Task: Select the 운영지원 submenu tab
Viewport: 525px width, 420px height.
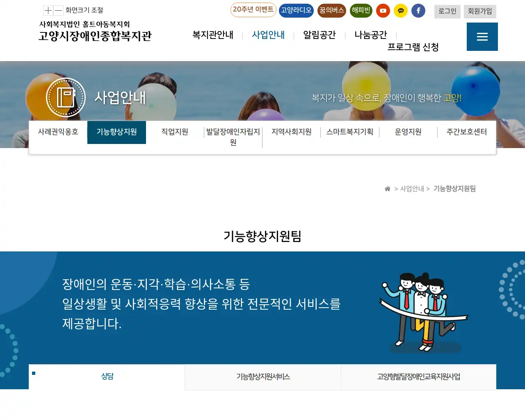Action: pyautogui.click(x=408, y=132)
